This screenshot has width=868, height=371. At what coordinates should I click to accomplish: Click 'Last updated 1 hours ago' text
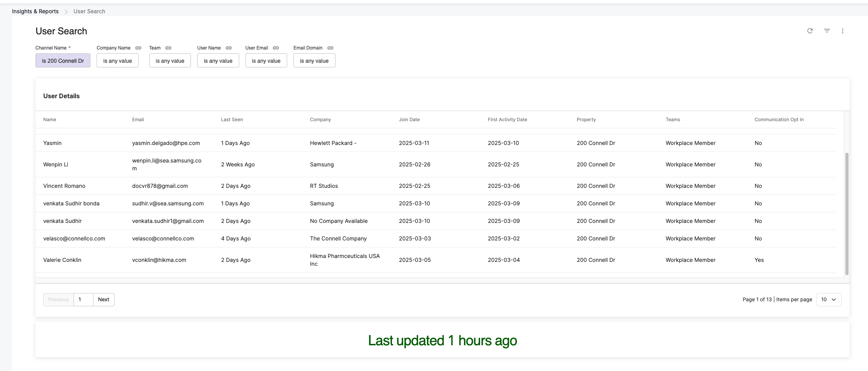coord(443,341)
